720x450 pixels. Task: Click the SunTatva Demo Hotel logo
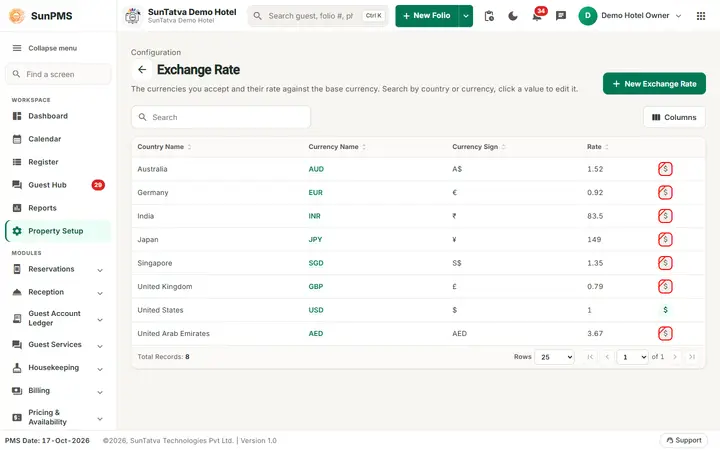tap(133, 16)
